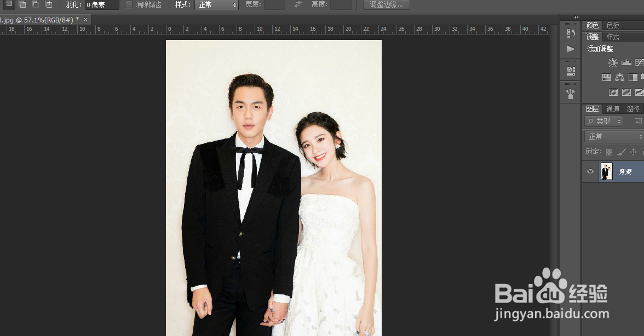
Task: Open the layer filter 类型 dropdown
Action: tap(603, 121)
